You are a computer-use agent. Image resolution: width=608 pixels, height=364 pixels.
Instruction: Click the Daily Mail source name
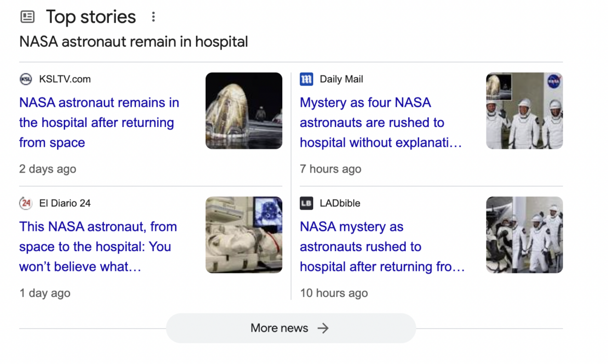coord(341,79)
